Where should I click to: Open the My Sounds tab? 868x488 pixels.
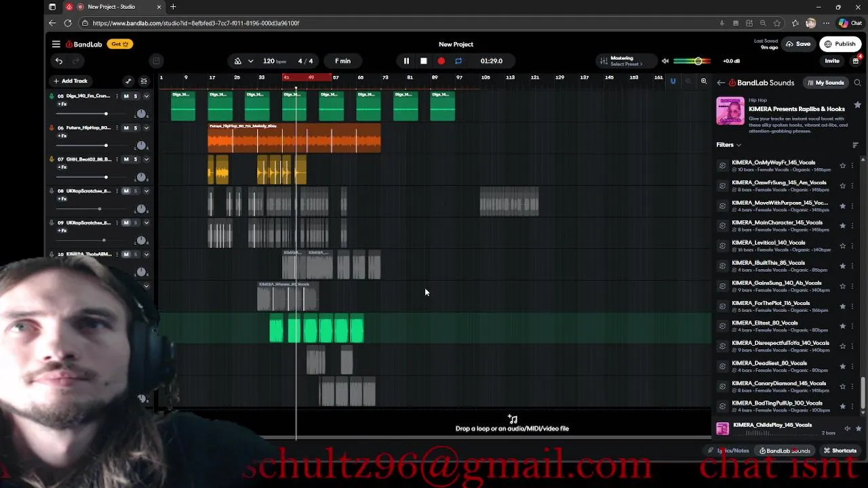(x=825, y=83)
